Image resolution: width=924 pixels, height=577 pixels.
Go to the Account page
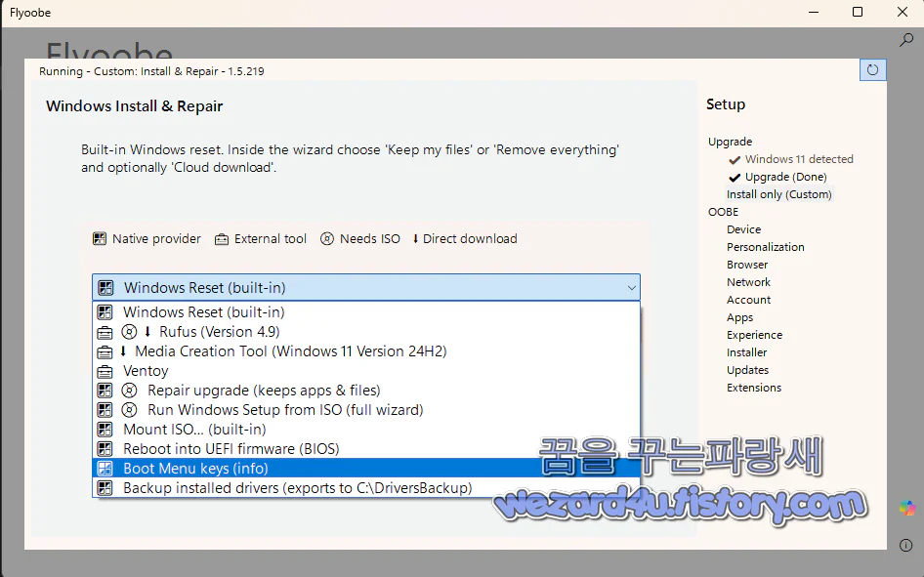click(x=748, y=300)
